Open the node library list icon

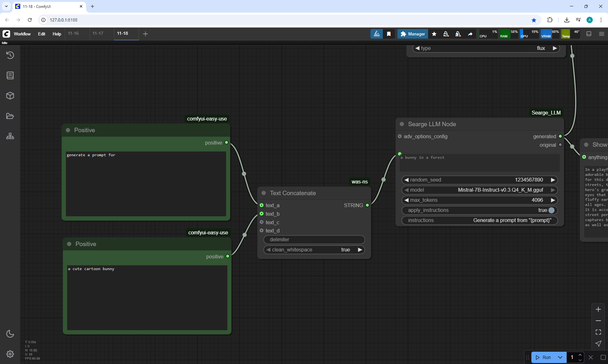10,75
